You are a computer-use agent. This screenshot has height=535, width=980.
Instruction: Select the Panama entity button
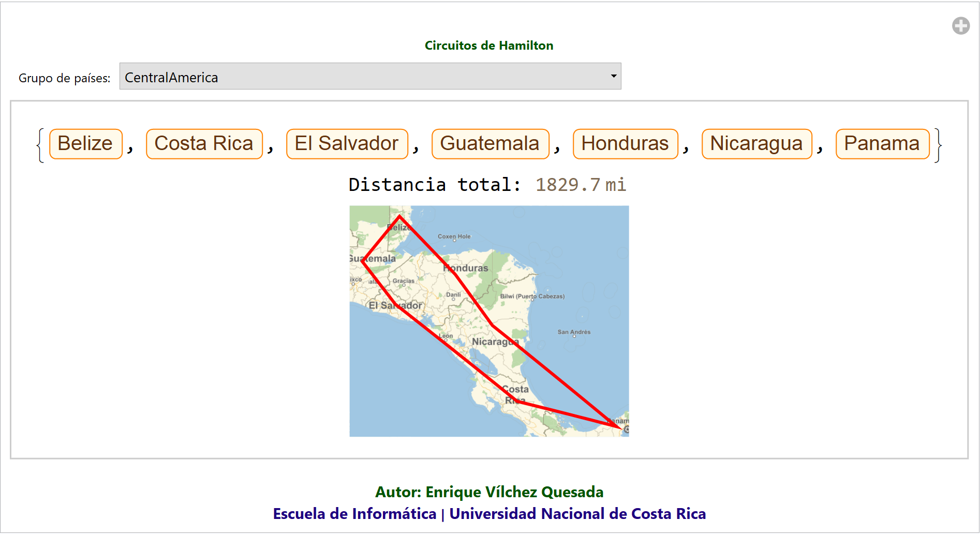coord(882,143)
